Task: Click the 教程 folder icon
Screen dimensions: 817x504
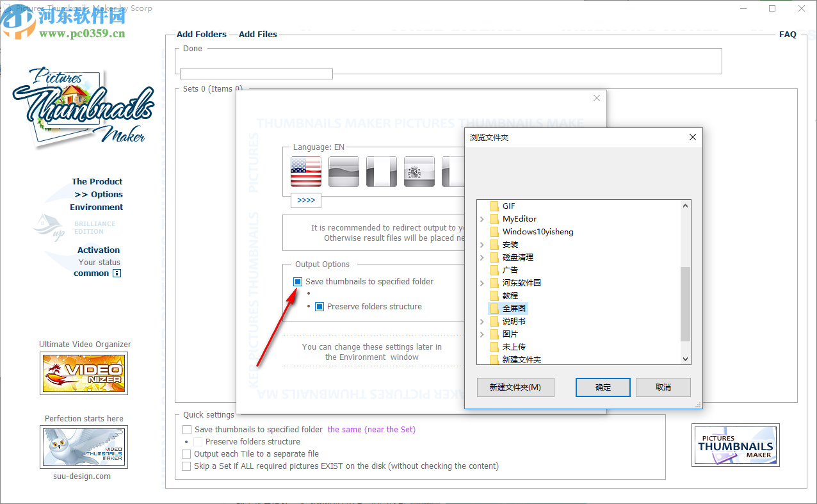Action: point(494,296)
